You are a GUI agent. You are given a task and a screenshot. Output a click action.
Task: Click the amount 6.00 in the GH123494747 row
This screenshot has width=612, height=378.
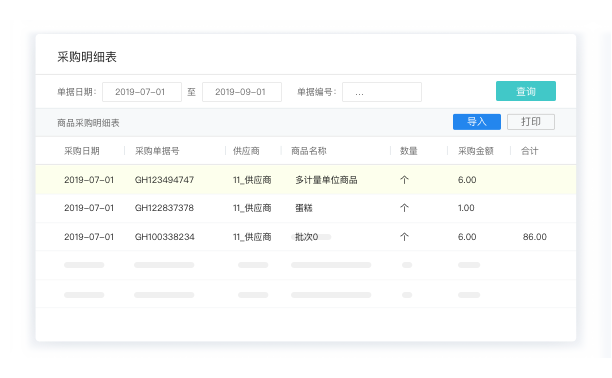(467, 180)
